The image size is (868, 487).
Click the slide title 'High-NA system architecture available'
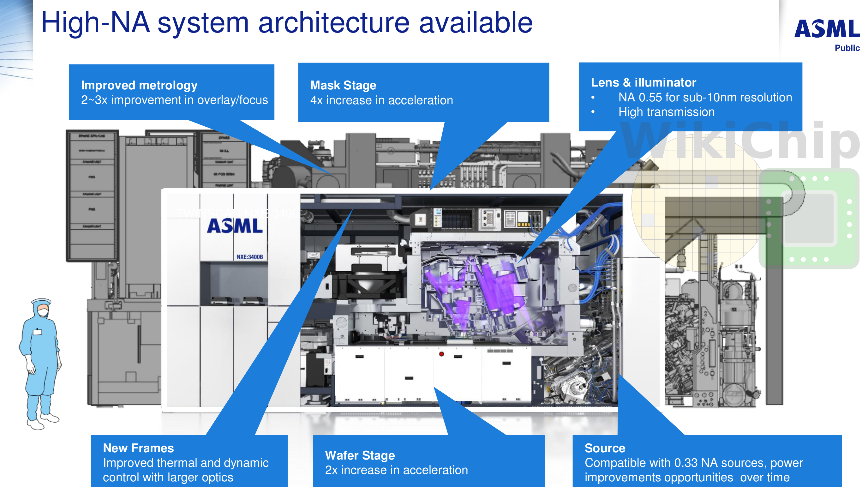pos(287,23)
